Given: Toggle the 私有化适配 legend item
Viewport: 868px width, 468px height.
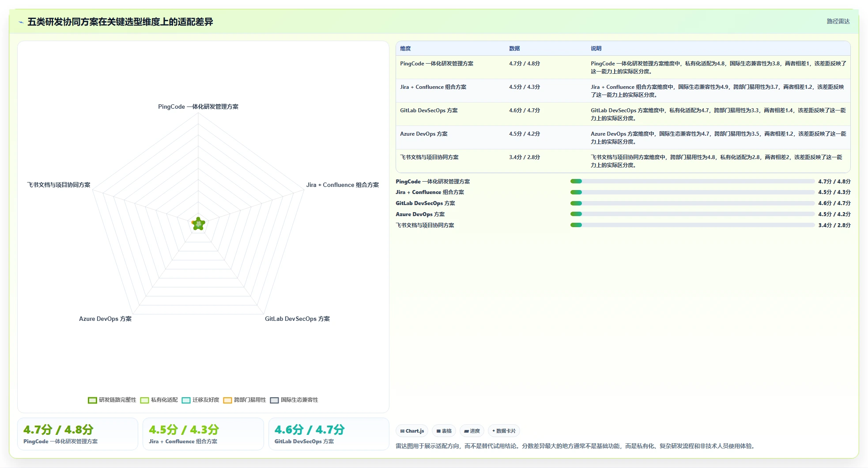Looking at the screenshot, I should click(159, 400).
